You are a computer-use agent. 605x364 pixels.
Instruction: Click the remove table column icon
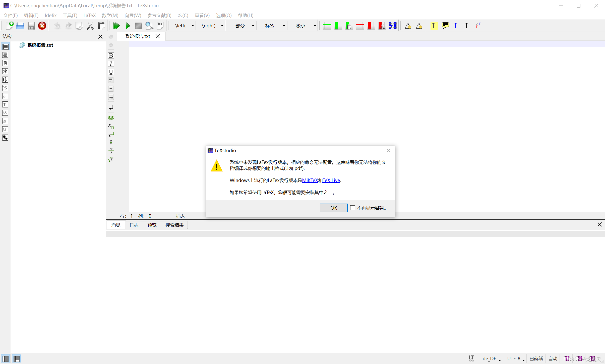point(371,26)
